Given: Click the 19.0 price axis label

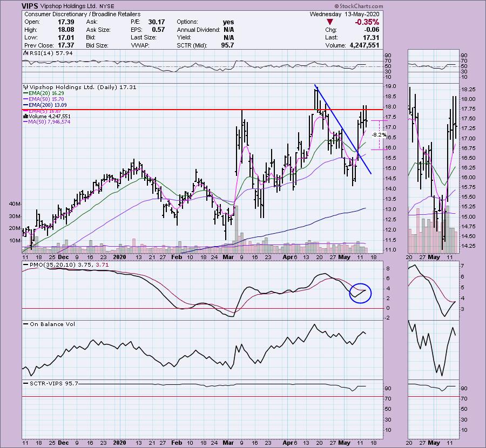Looking at the screenshot, I should [x=390, y=86].
